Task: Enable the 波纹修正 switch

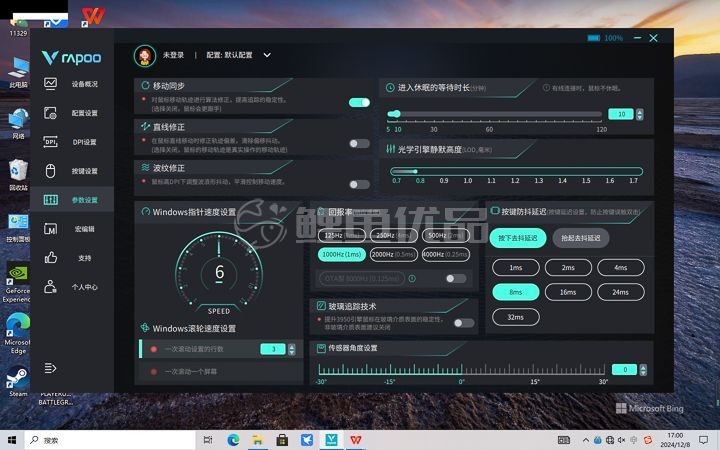Action: pos(359,184)
